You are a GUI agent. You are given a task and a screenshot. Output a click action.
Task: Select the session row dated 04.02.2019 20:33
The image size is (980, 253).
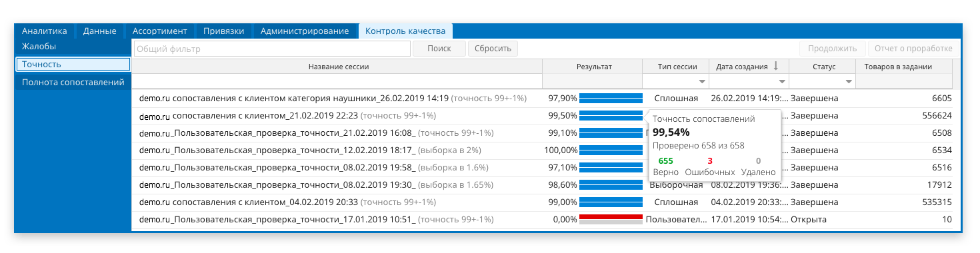coord(542,202)
